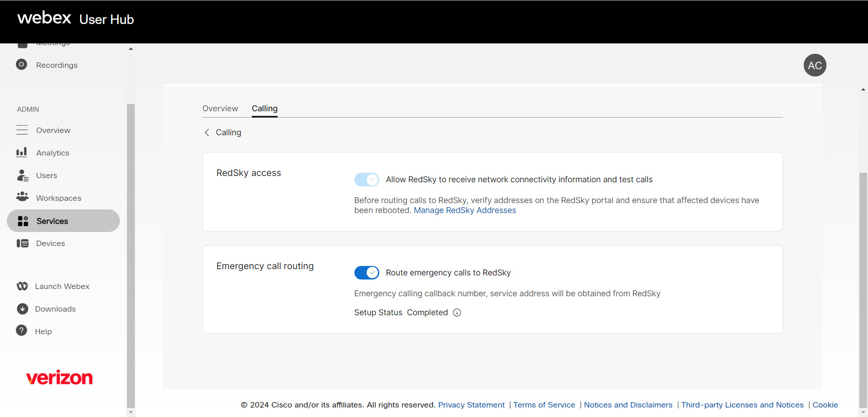Viewport: 868px width, 417px height.
Task: Open the Terms of Service link
Action: [544, 405]
